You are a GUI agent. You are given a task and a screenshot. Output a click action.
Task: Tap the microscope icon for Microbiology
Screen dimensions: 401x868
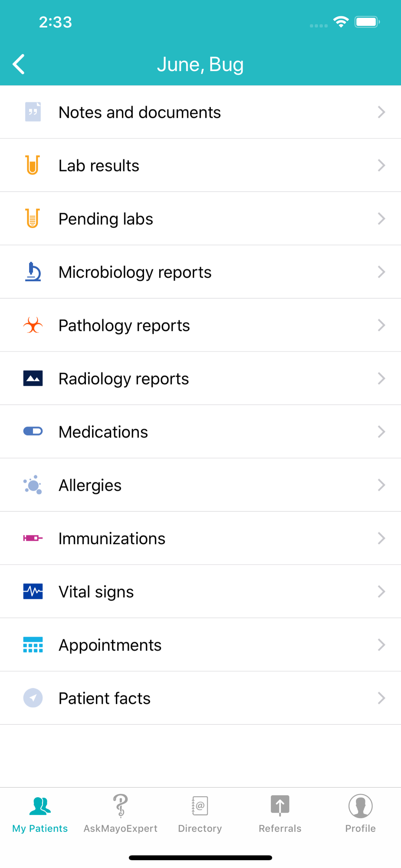coord(33,272)
